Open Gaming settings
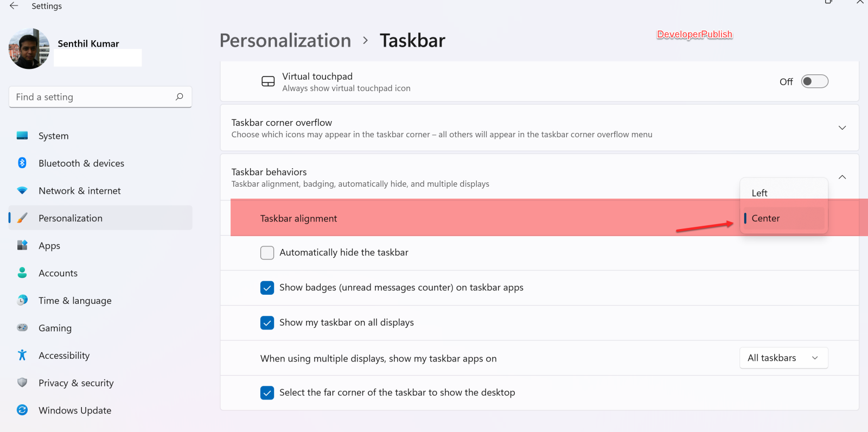Viewport: 868px width, 432px height. click(x=55, y=328)
